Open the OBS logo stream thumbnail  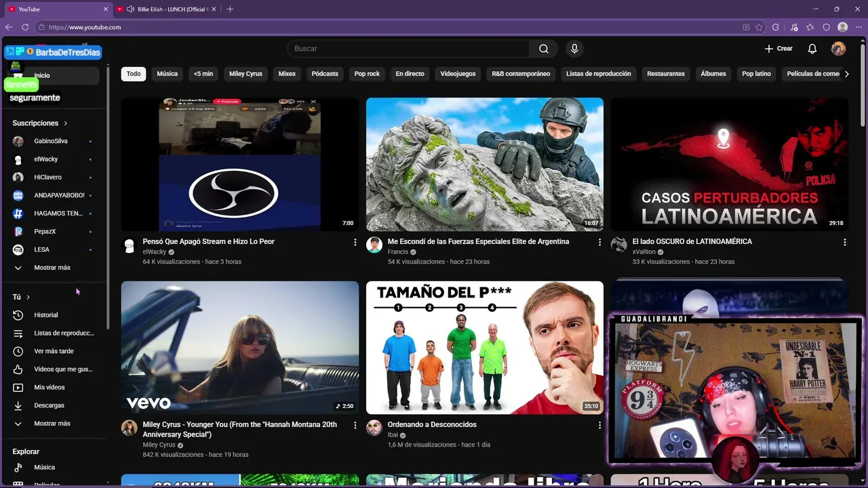click(240, 165)
